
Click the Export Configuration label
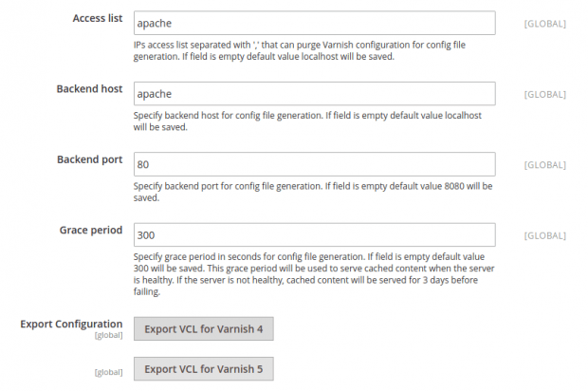point(71,324)
